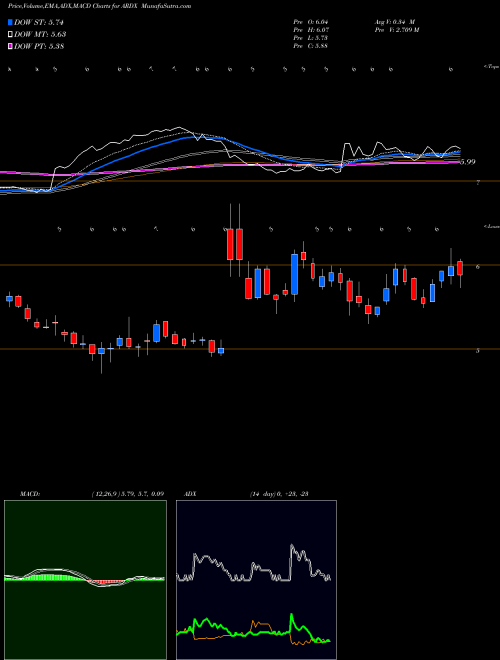The height and width of the screenshot is (660, 500).
Task: Click the 5.99 EMA end value label
Action: [468, 162]
